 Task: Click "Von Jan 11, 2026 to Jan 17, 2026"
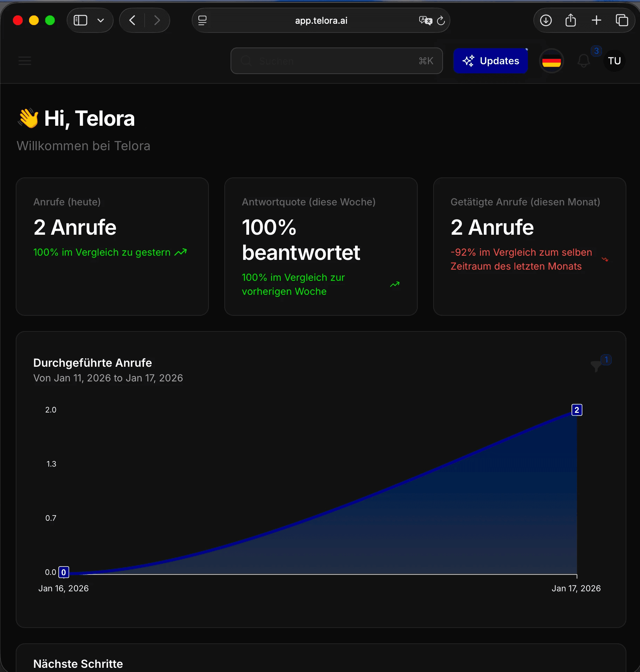[x=108, y=378]
